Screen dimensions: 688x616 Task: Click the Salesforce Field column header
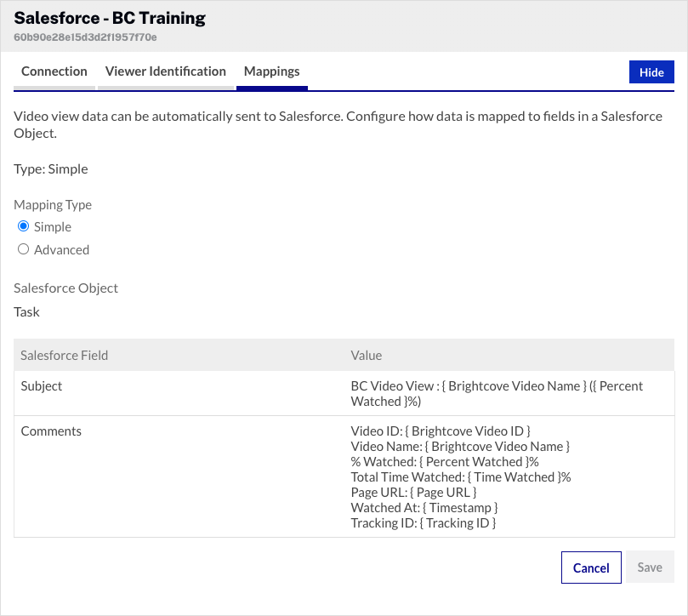[65, 355]
